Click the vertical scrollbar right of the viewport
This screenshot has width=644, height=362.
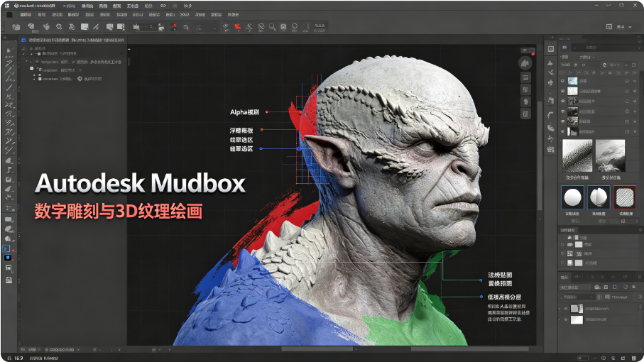[x=540, y=156]
